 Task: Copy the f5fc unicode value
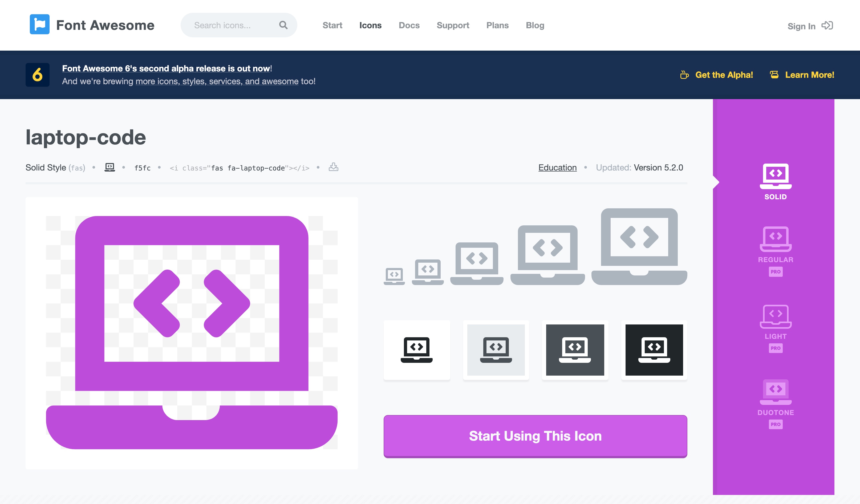142,168
